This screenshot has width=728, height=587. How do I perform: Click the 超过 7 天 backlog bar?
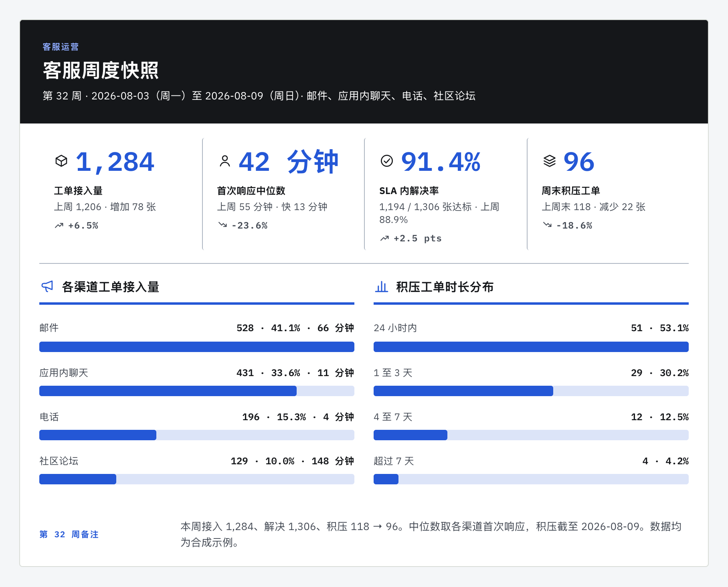(531, 479)
